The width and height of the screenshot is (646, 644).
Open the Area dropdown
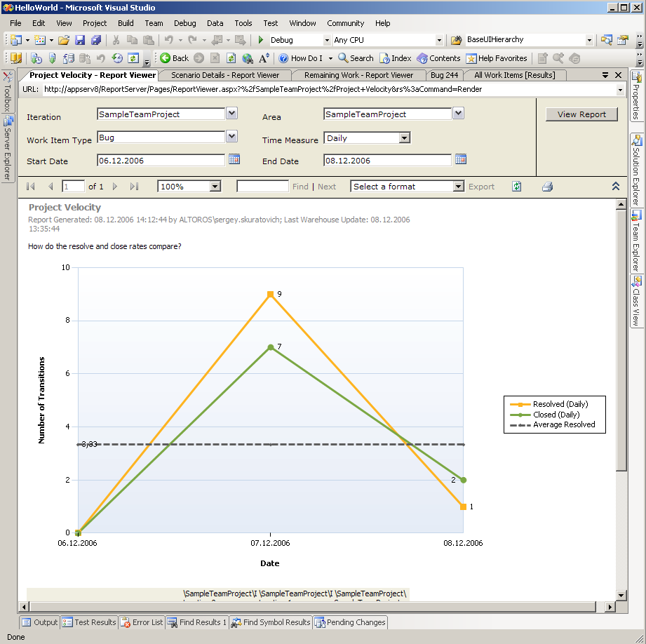(x=458, y=113)
